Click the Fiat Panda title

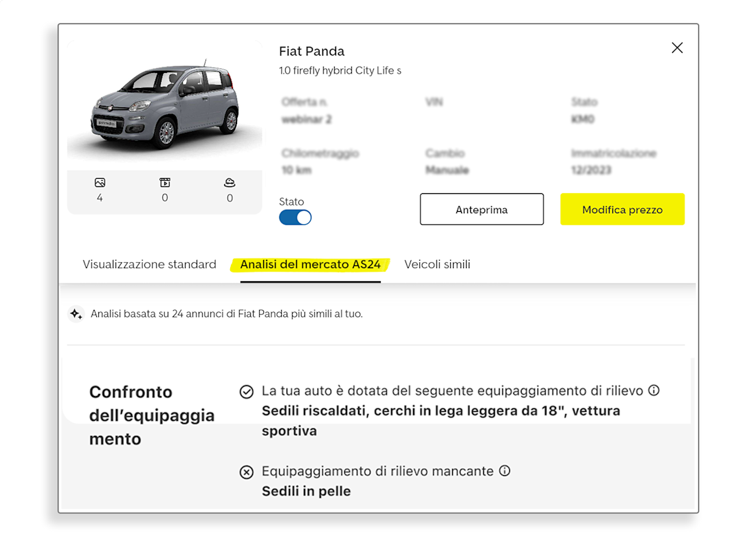tap(312, 51)
